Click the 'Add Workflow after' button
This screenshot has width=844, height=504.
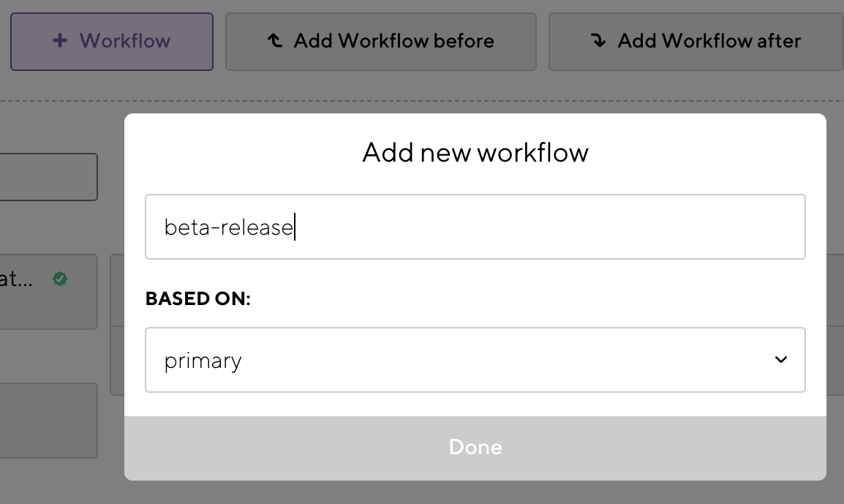click(696, 41)
